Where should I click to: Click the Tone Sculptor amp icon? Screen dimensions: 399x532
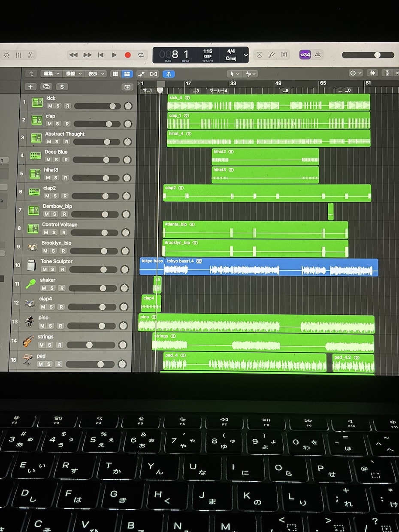pos(32,265)
